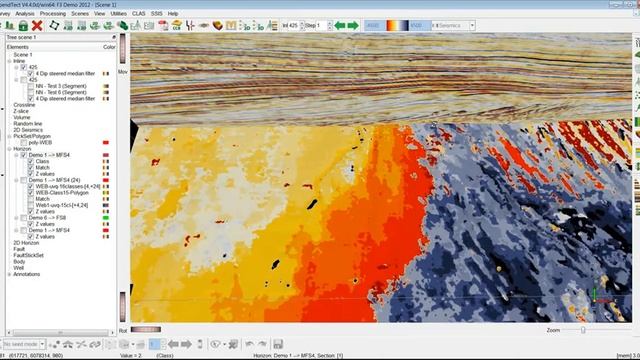Click the Inl 425 number field
The width and height of the screenshot is (640, 360).
coord(293,26)
